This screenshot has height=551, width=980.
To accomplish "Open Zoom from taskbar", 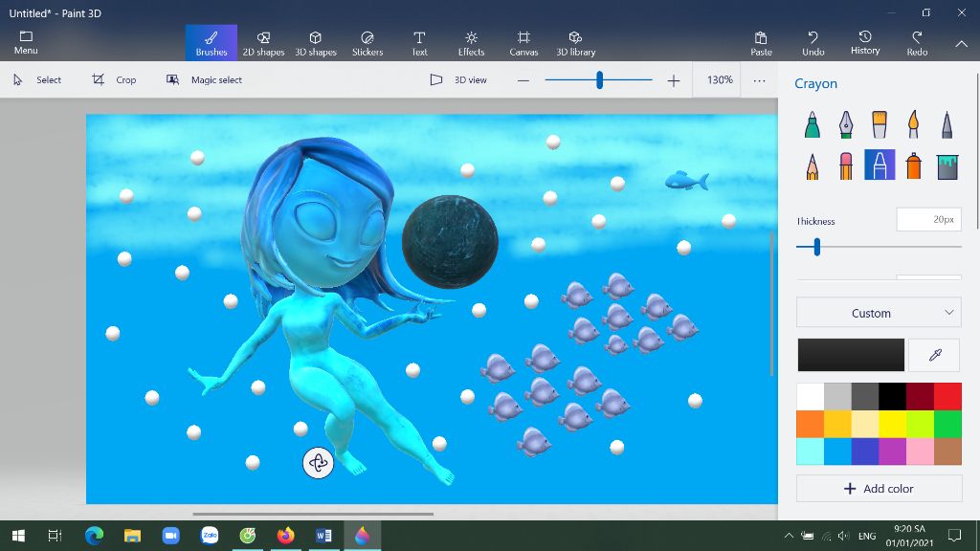I will click(170, 536).
